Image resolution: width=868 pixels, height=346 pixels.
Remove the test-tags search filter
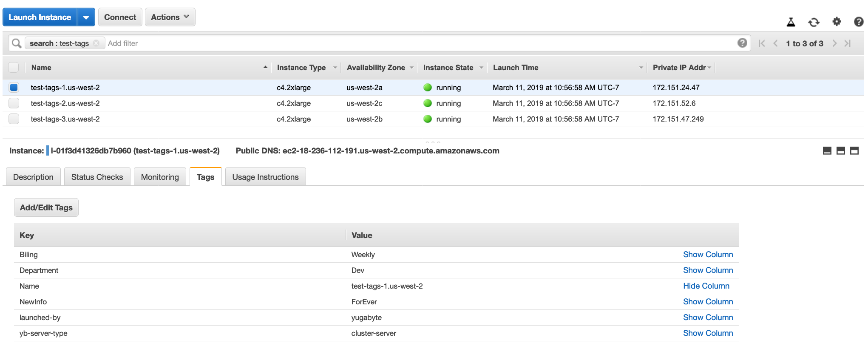click(96, 43)
